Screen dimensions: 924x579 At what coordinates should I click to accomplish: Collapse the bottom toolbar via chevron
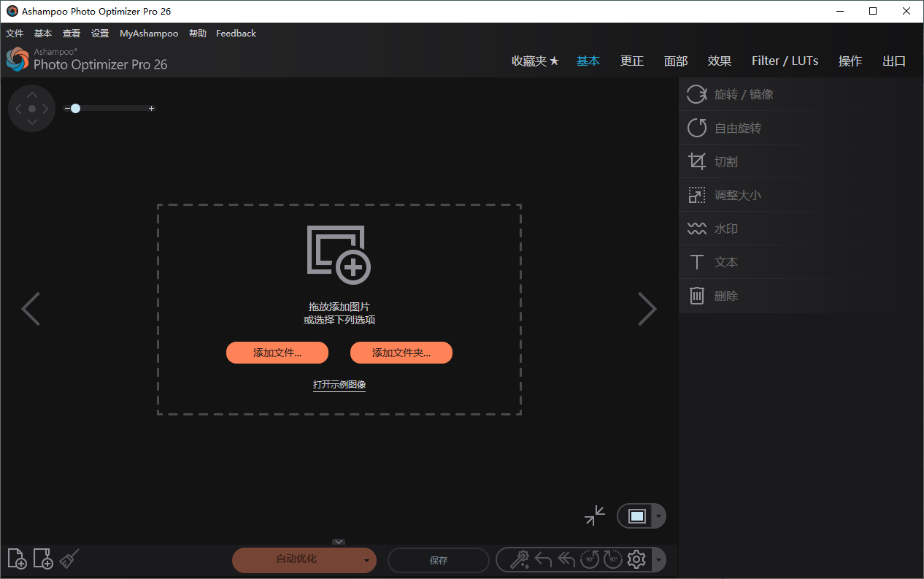(338, 542)
